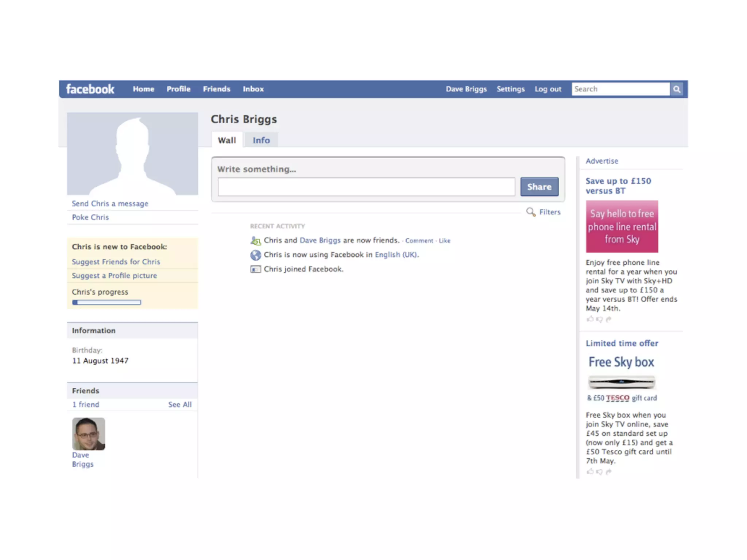The height and width of the screenshot is (560, 747).
Task: Click Chris's progress bar
Action: (107, 302)
